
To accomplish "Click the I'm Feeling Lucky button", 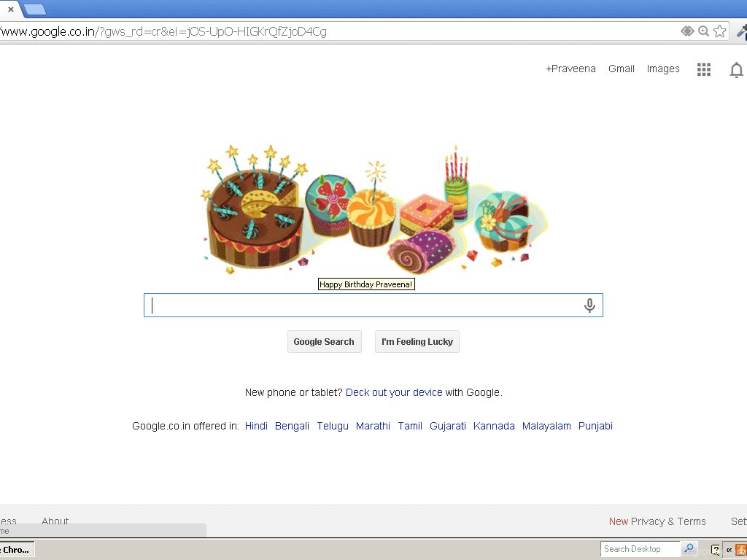I will coord(417,341).
